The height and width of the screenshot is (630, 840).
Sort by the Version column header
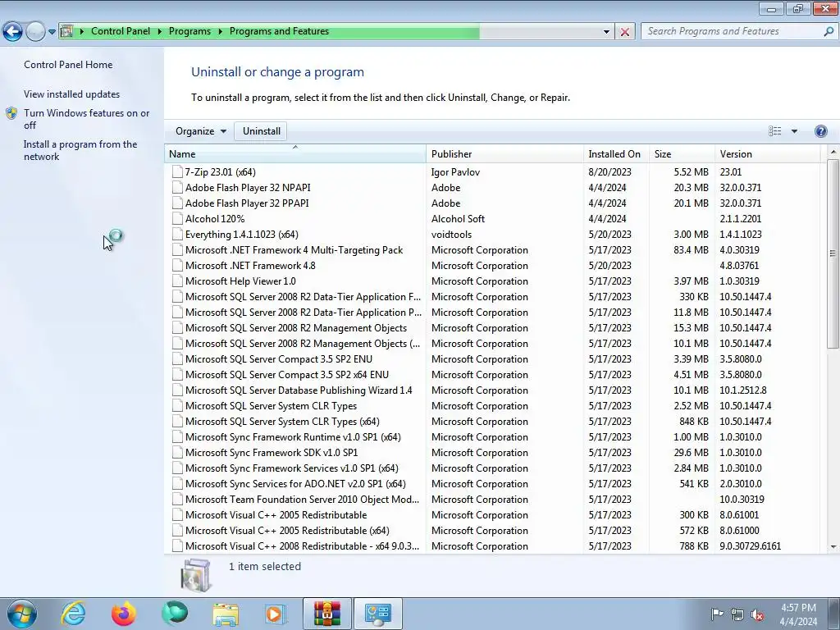[x=767, y=153]
